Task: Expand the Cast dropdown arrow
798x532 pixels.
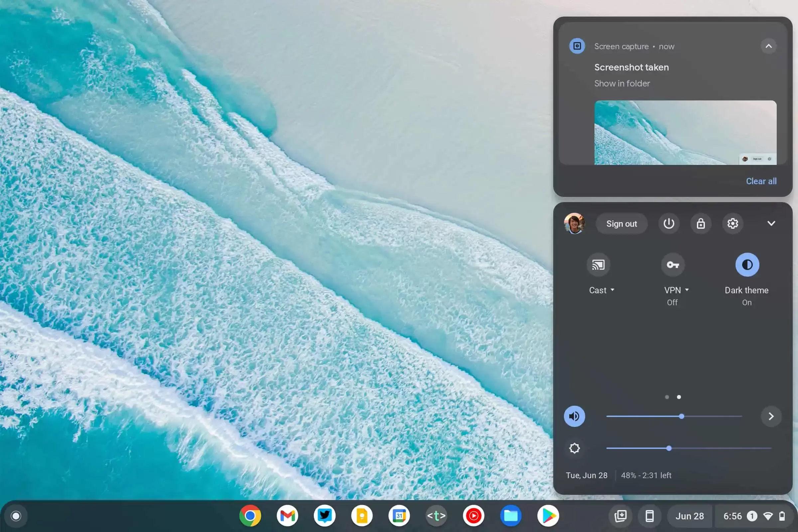Action: pos(612,290)
